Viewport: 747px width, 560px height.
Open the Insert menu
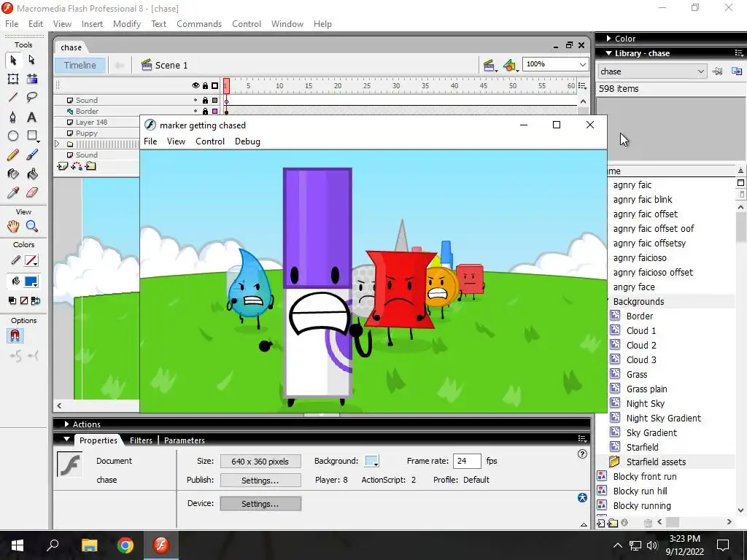(92, 24)
